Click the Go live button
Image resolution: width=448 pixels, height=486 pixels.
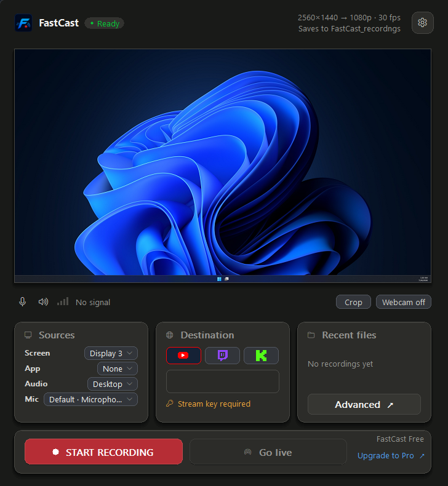coord(268,452)
